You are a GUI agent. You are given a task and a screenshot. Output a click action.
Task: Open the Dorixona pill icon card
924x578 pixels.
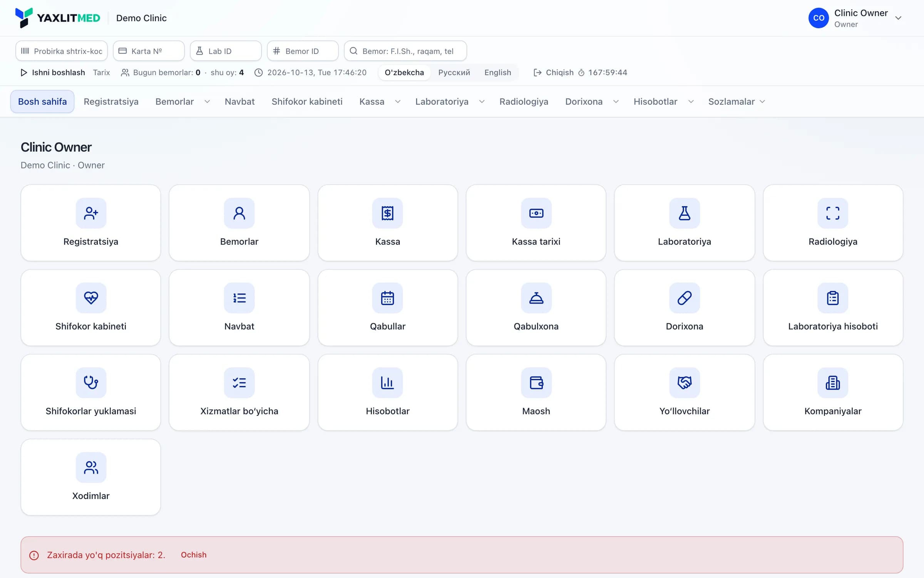click(x=684, y=298)
